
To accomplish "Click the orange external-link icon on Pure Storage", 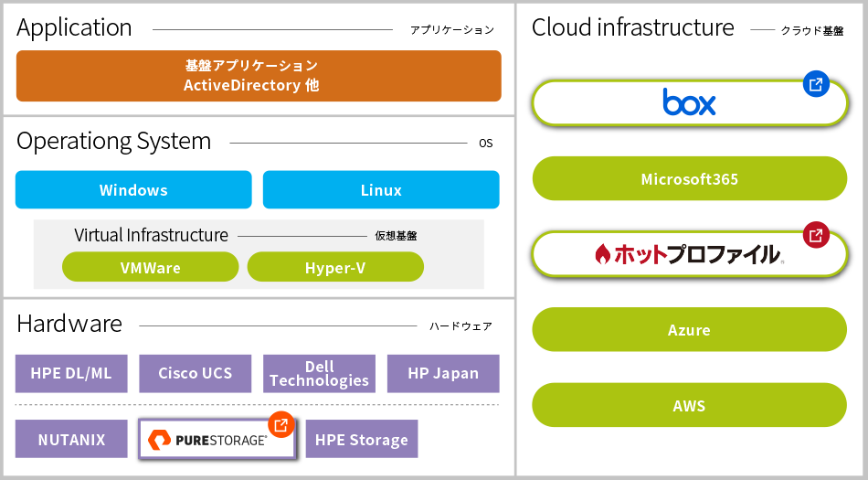I will click(x=281, y=424).
